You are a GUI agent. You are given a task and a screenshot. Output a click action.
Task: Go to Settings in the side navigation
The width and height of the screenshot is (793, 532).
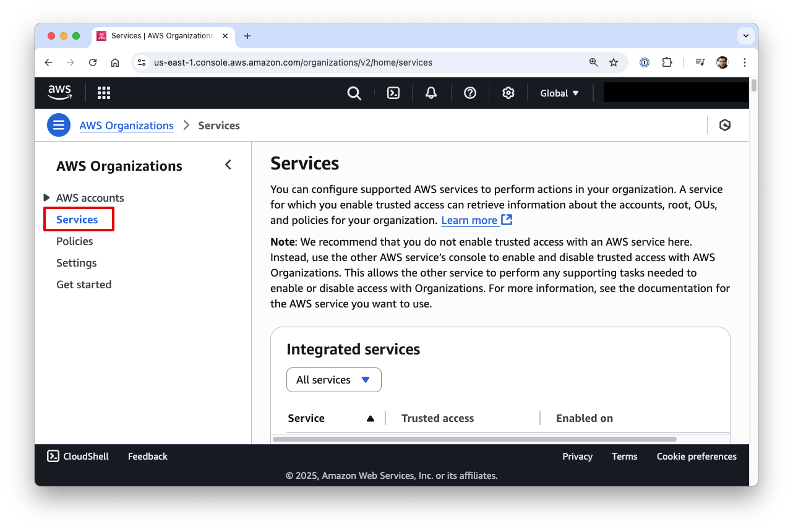77,263
